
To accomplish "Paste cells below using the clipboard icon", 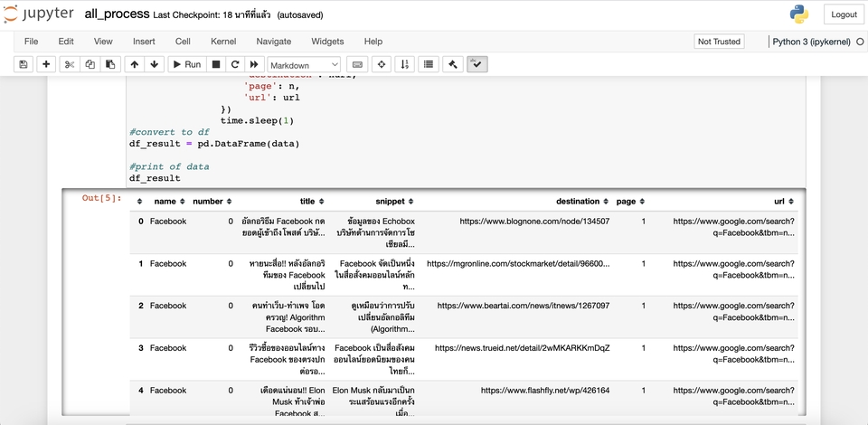I will (x=110, y=64).
